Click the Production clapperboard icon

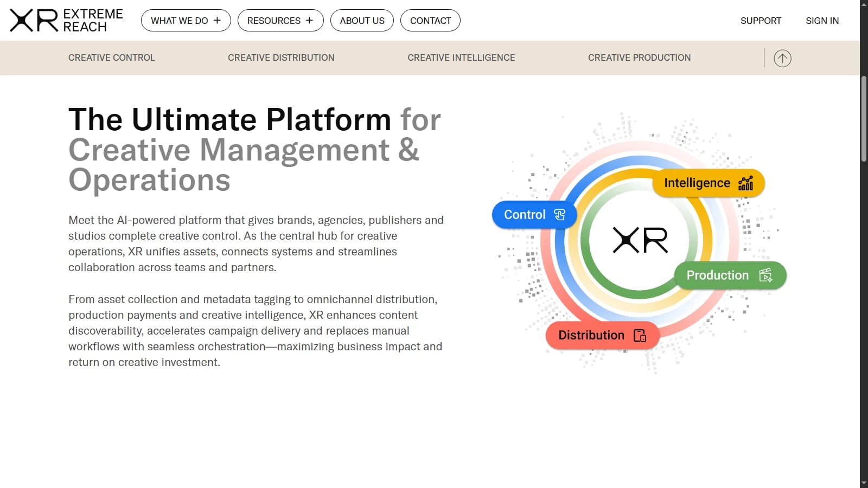(x=765, y=275)
